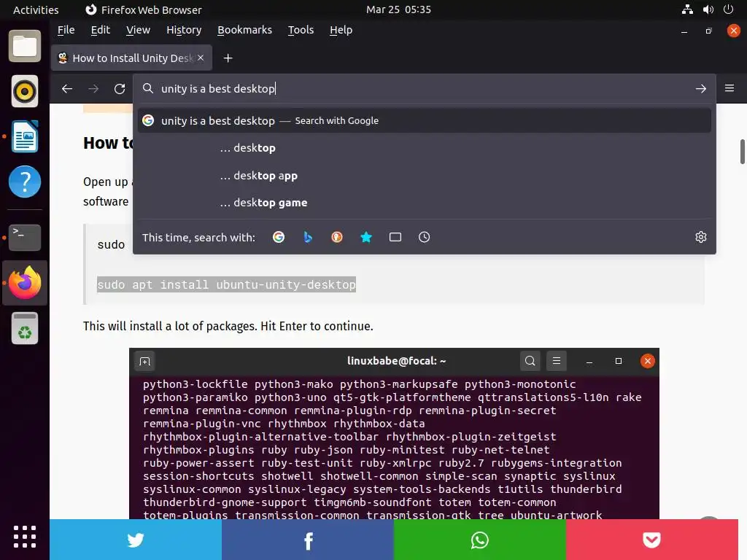The height and width of the screenshot is (560, 747).
Task: Reload the current page
Action: tap(120, 88)
